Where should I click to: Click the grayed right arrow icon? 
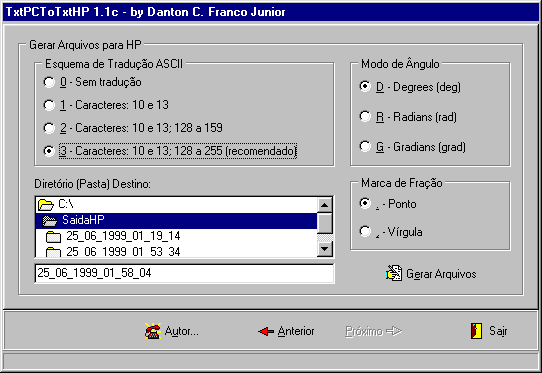[394, 331]
